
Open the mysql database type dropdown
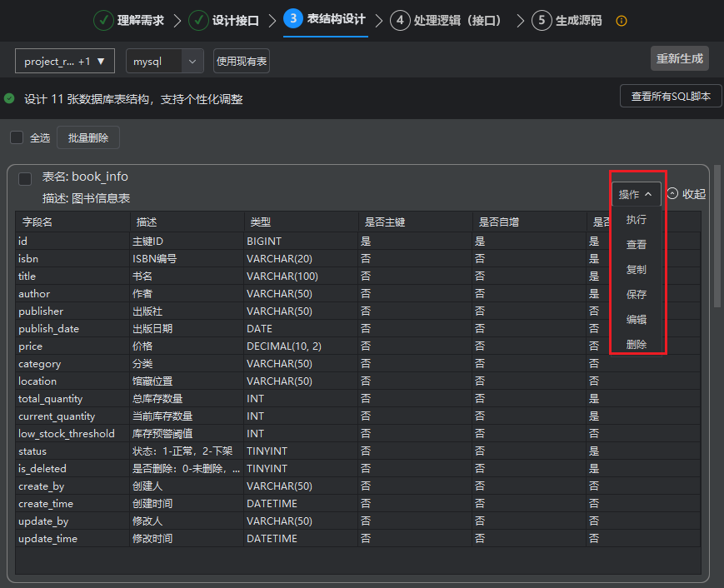click(x=164, y=62)
